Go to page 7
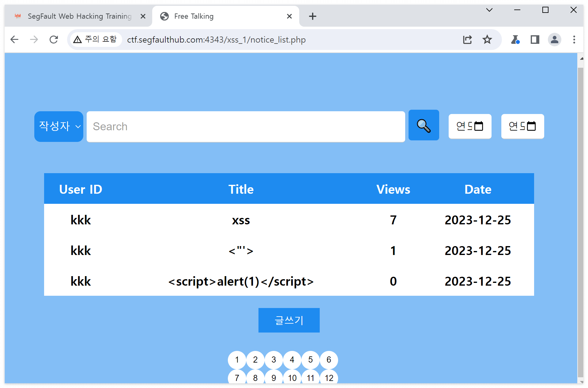Viewport: 588px width, 388px height. pos(237,377)
